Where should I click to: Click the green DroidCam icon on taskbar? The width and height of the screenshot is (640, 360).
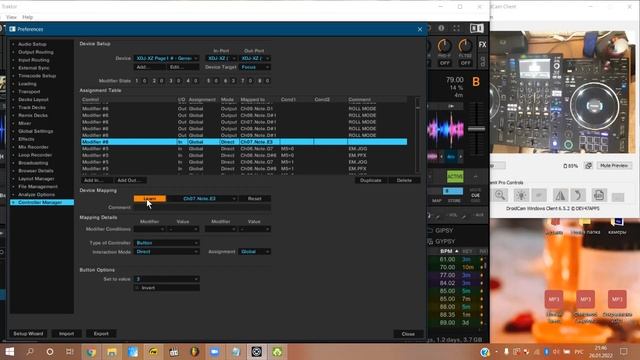coord(277,352)
